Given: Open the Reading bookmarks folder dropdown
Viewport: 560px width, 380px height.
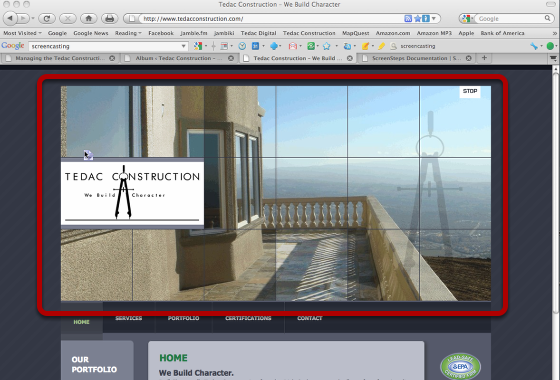Looking at the screenshot, I should (128, 33).
